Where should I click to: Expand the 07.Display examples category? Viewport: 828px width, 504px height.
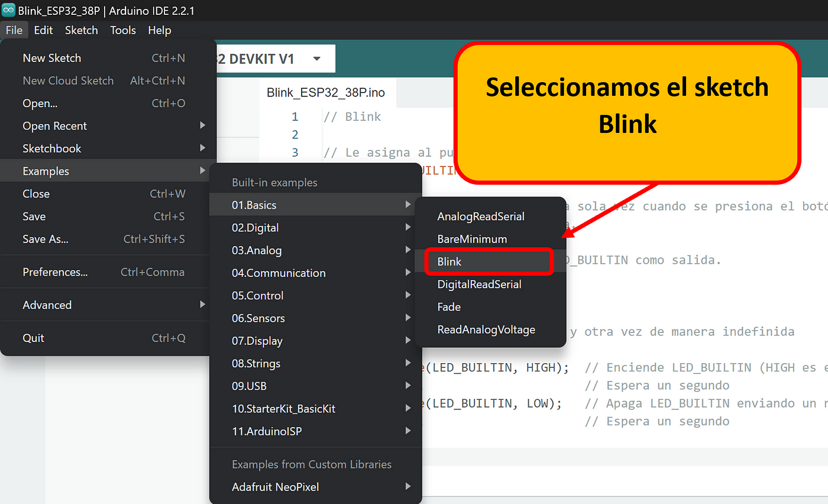pyautogui.click(x=316, y=341)
